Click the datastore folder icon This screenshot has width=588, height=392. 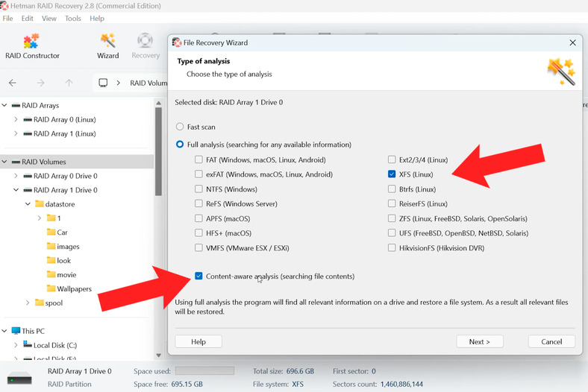pos(40,203)
